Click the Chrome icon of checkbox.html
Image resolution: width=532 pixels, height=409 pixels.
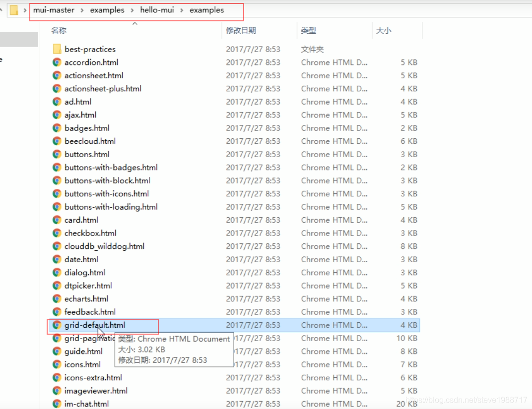click(57, 233)
